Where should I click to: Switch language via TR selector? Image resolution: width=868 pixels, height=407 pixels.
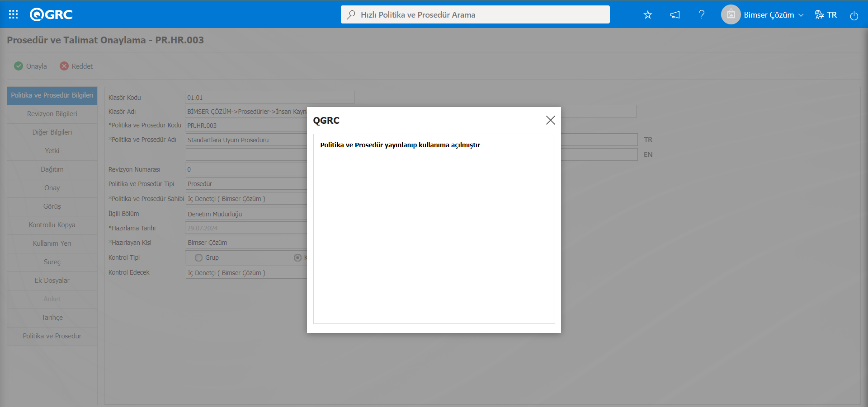pyautogui.click(x=826, y=15)
